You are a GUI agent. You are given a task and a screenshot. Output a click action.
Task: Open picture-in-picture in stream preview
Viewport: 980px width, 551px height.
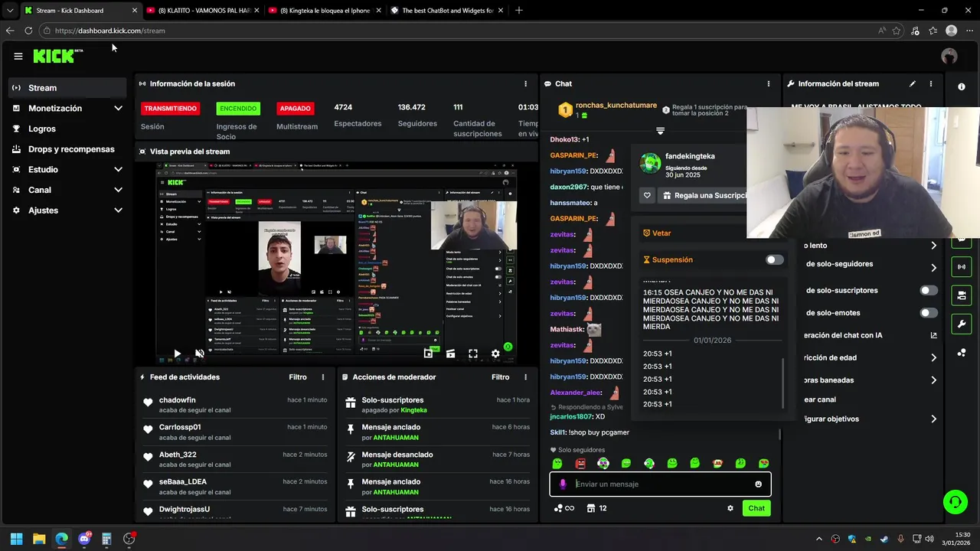coord(428,354)
